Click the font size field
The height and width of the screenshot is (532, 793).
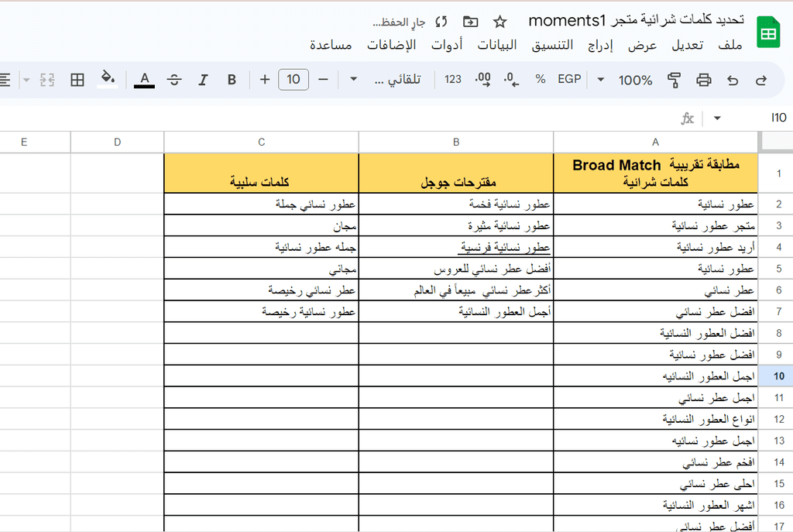pyautogui.click(x=294, y=80)
